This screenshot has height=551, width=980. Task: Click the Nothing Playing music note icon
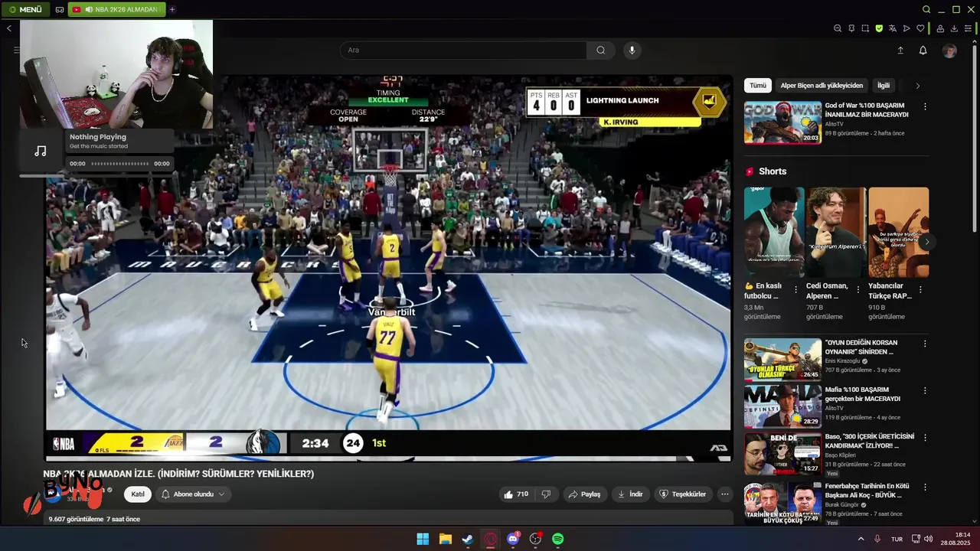click(x=41, y=151)
